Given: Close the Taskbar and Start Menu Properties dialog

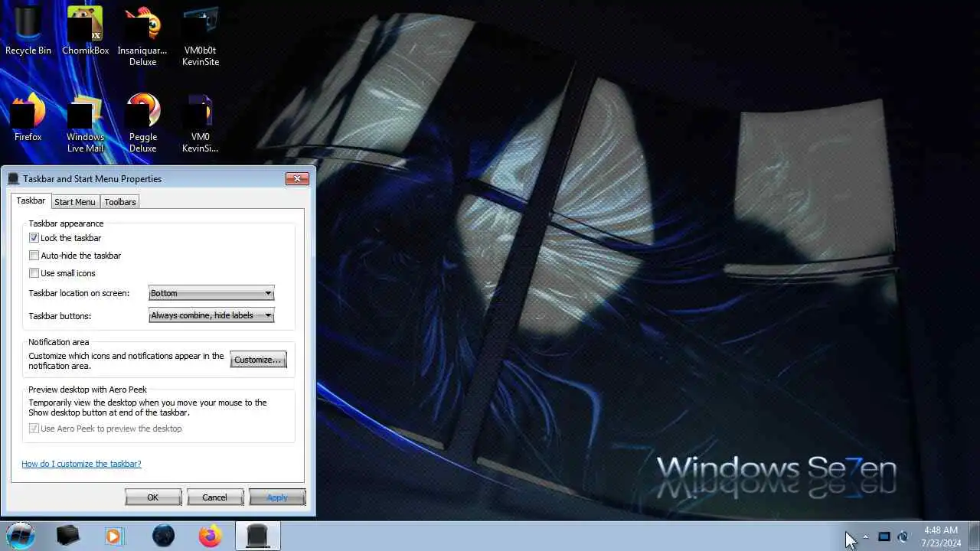Looking at the screenshot, I should pyautogui.click(x=297, y=178).
